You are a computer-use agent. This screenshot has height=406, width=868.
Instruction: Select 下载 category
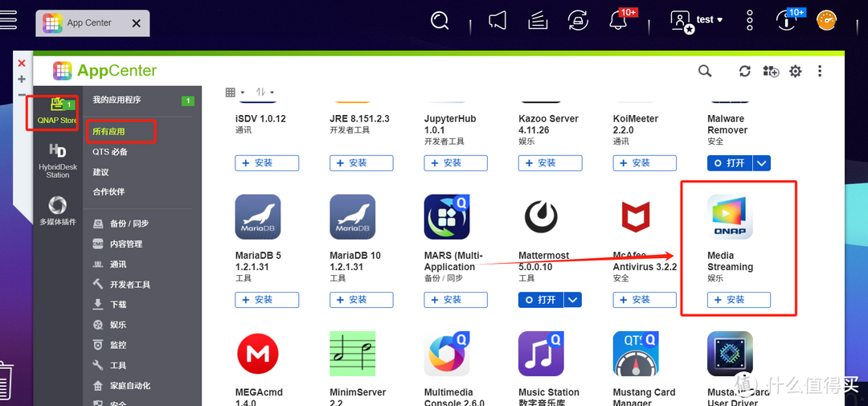(109, 305)
